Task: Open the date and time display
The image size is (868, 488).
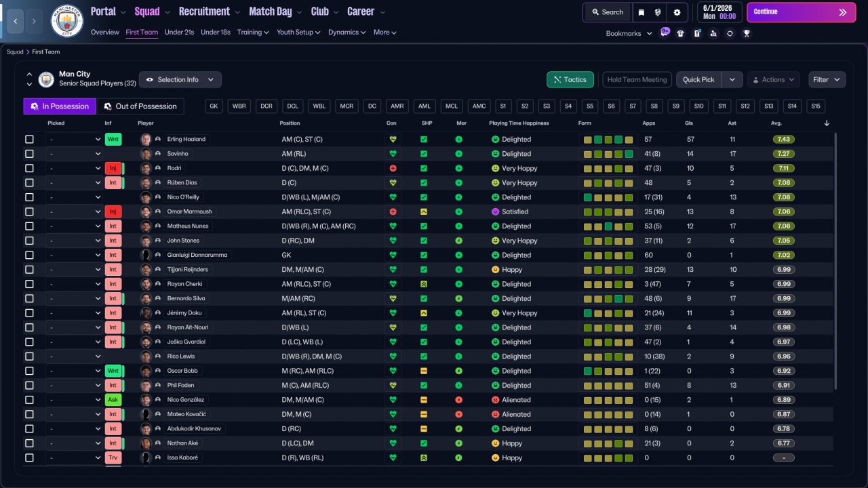Action: click(x=719, y=12)
